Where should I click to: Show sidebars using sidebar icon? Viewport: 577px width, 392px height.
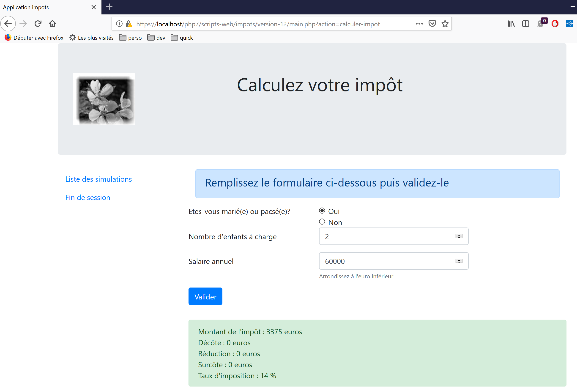pyautogui.click(x=525, y=24)
